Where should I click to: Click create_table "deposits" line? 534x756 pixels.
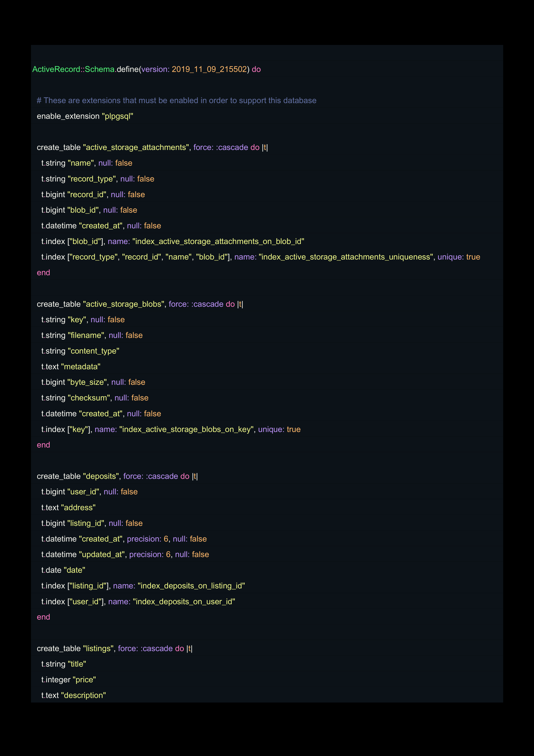[117, 476]
